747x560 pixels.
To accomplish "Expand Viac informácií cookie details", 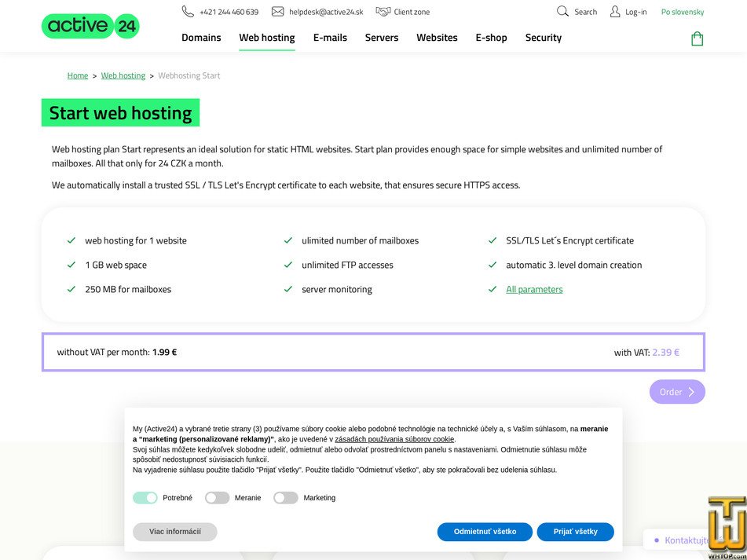I will pyautogui.click(x=175, y=532).
